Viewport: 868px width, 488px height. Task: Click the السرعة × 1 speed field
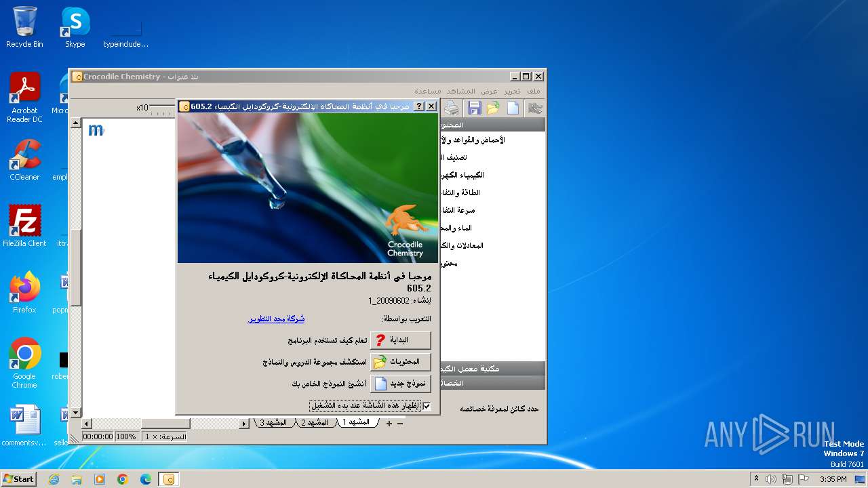coord(163,436)
